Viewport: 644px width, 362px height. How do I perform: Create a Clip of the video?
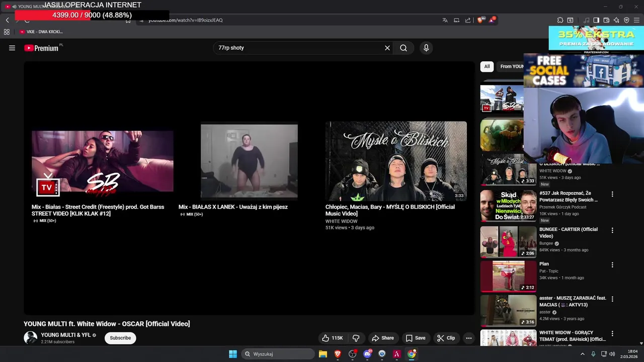(x=446, y=338)
